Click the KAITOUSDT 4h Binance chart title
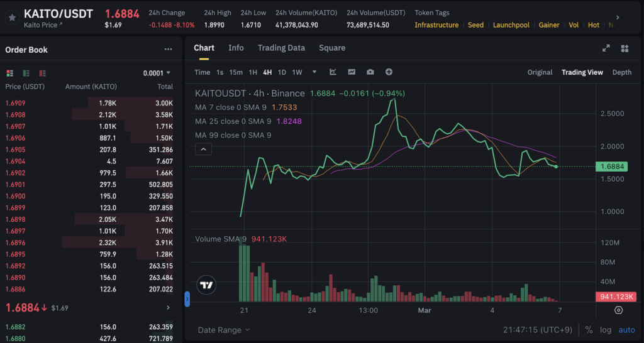Screen dimensions: 644x343 tap(250, 94)
